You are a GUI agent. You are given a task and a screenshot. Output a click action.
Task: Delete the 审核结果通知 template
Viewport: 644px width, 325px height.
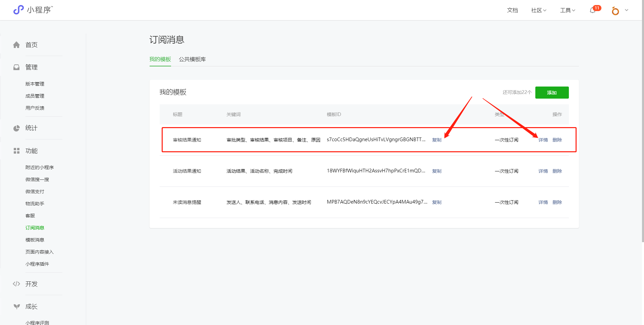click(557, 140)
